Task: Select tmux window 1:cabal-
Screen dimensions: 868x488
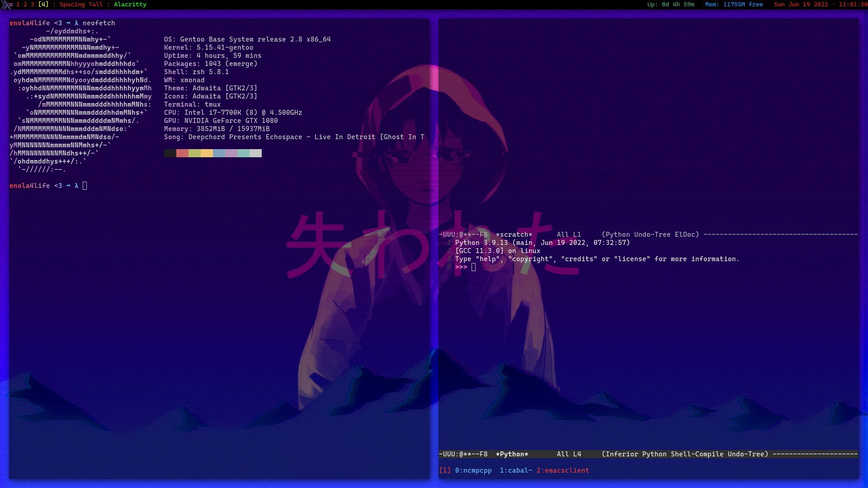Action: point(516,470)
